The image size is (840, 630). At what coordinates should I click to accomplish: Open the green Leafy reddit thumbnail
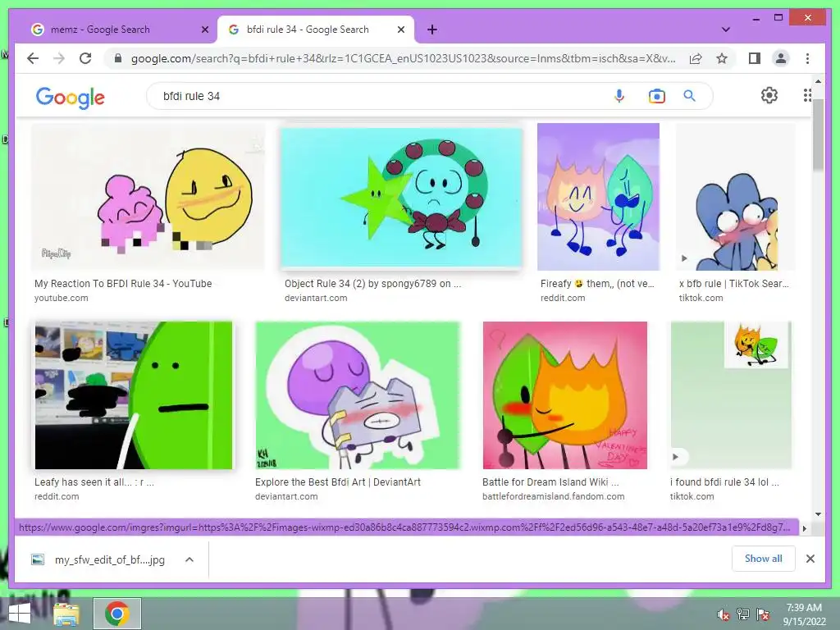point(134,395)
